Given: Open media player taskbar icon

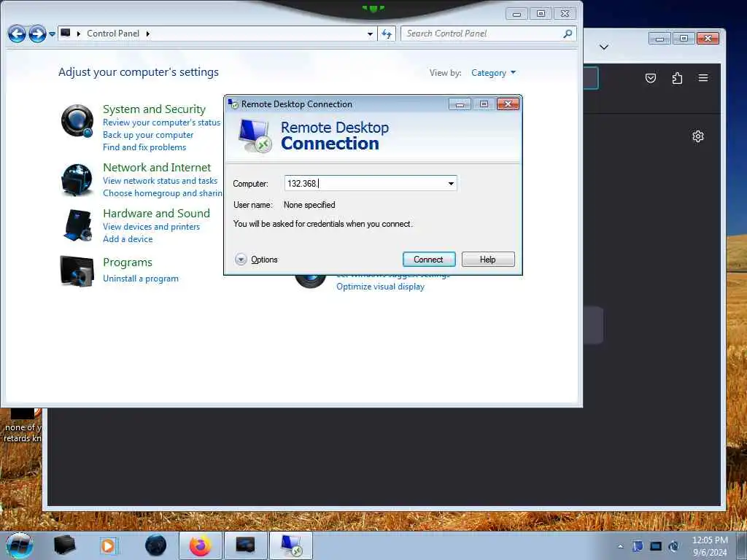Looking at the screenshot, I should coord(108,545).
